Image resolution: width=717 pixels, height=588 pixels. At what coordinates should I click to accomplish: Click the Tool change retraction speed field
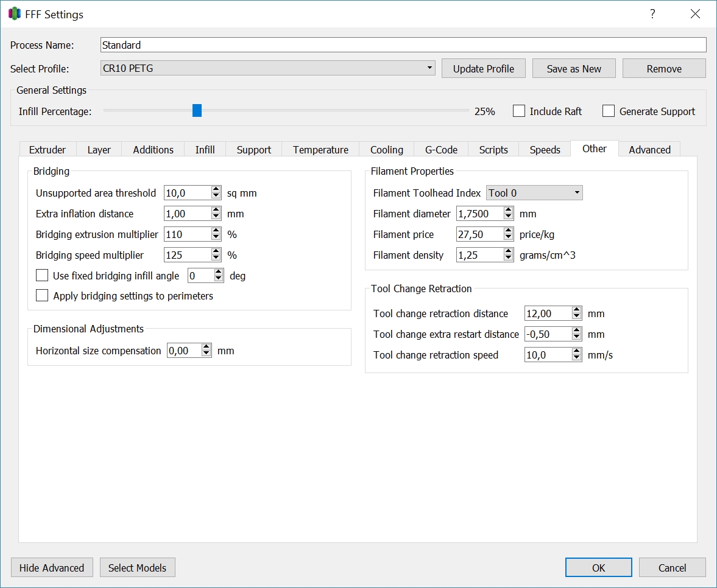(548, 354)
